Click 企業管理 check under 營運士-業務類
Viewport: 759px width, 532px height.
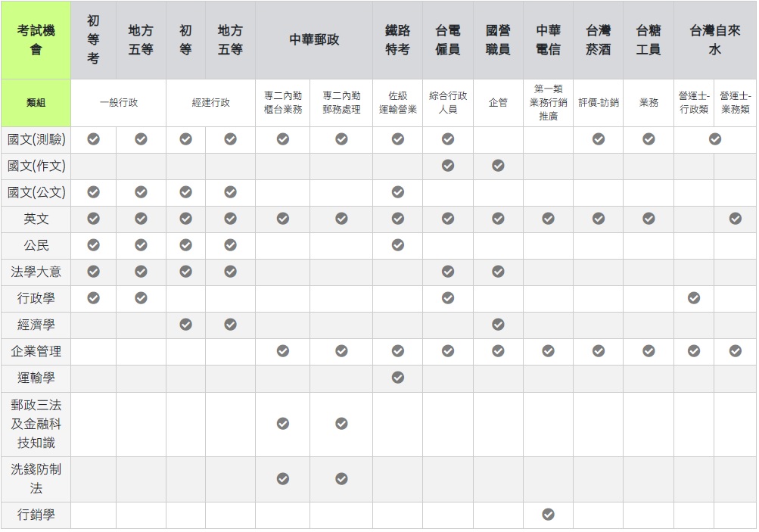(x=736, y=350)
